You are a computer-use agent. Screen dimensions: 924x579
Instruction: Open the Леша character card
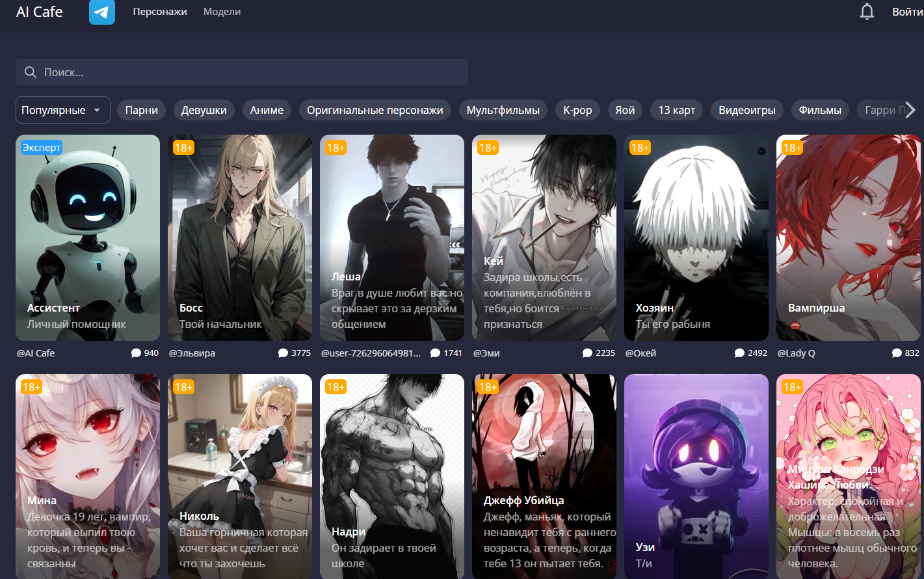[392, 237]
